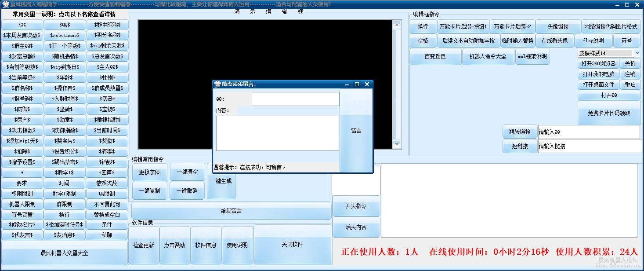The height and width of the screenshot is (271, 644).
Task: Open the 符号 symbol tool
Action: coord(627,40)
